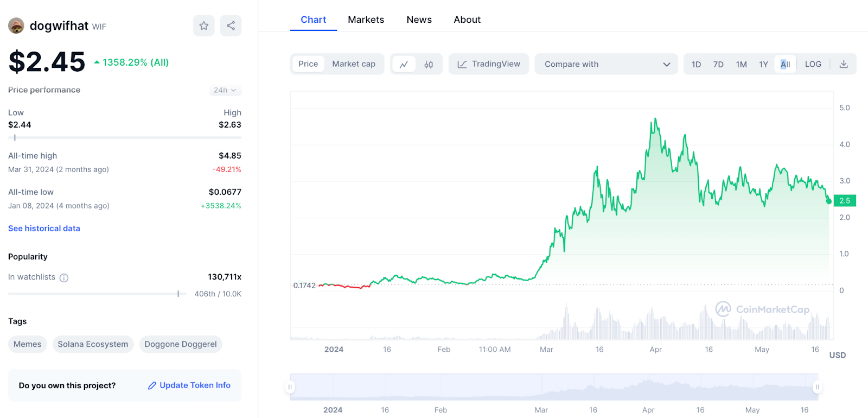Click the 11:00 AM axis label
This screenshot has width=868, height=418.
tap(495, 350)
